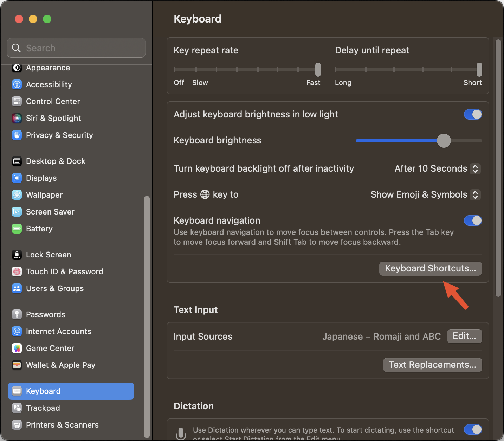This screenshot has width=504, height=441.
Task: Open Keyboard Shortcuts dialog
Action: point(430,269)
